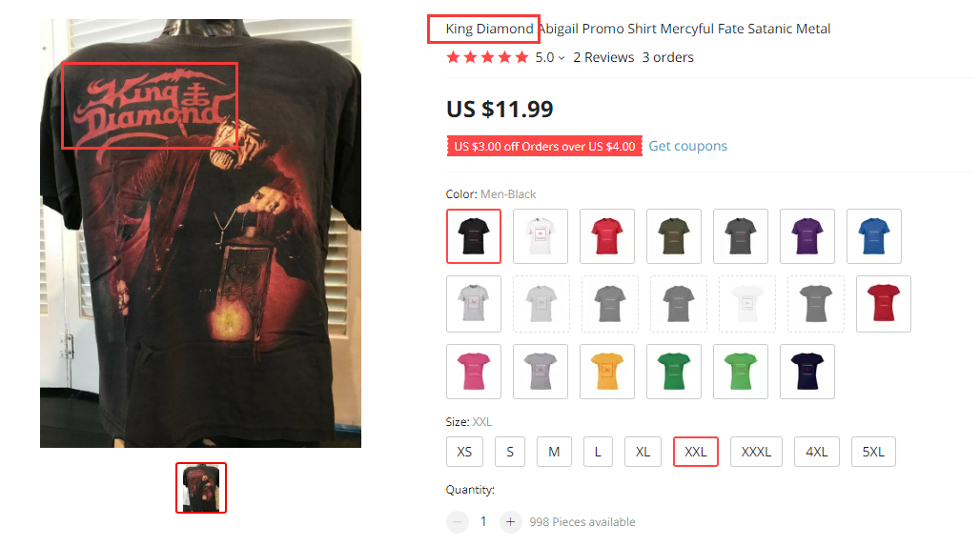Choose the navy women's t-shirt variant
The height and width of the screenshot is (546, 980).
[807, 372]
